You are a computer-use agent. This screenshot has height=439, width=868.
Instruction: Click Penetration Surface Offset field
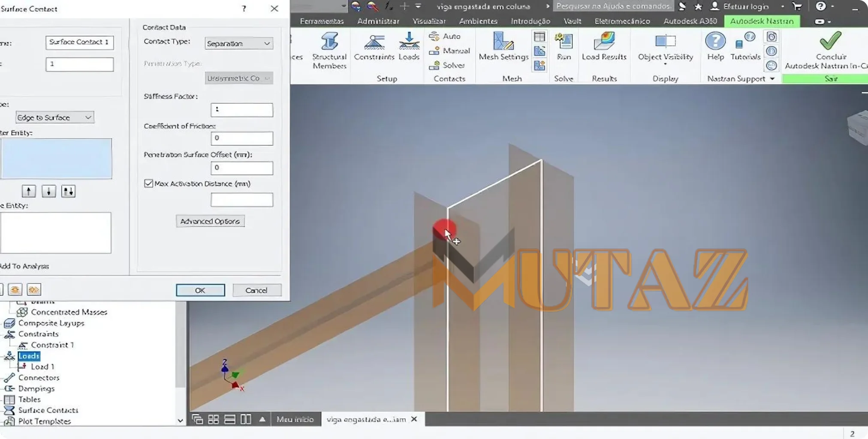tap(242, 168)
